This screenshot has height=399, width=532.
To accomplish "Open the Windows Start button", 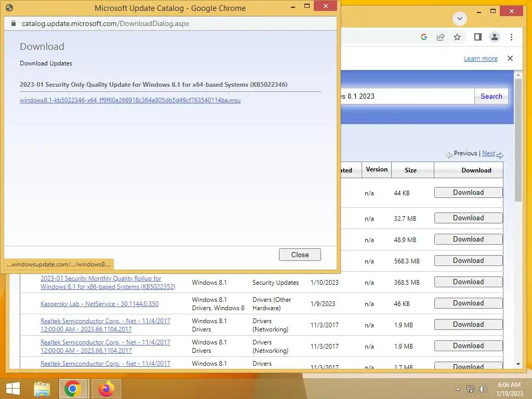I will (x=13, y=389).
